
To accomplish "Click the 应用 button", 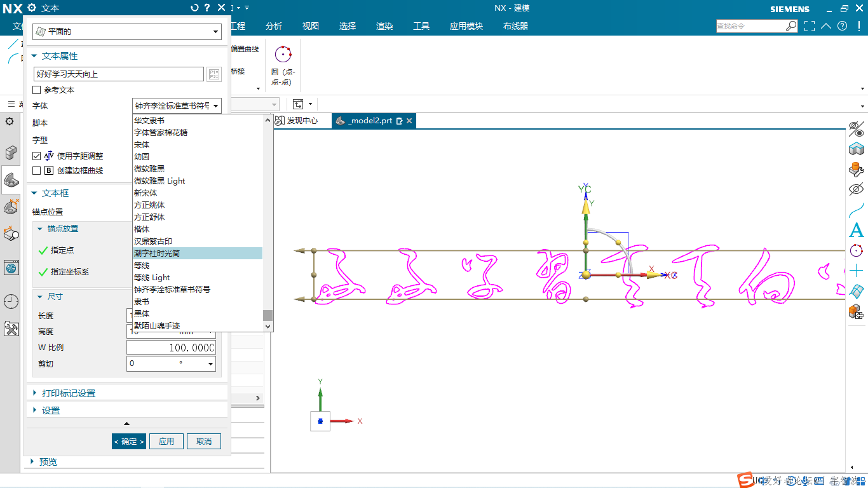I will coord(166,441).
